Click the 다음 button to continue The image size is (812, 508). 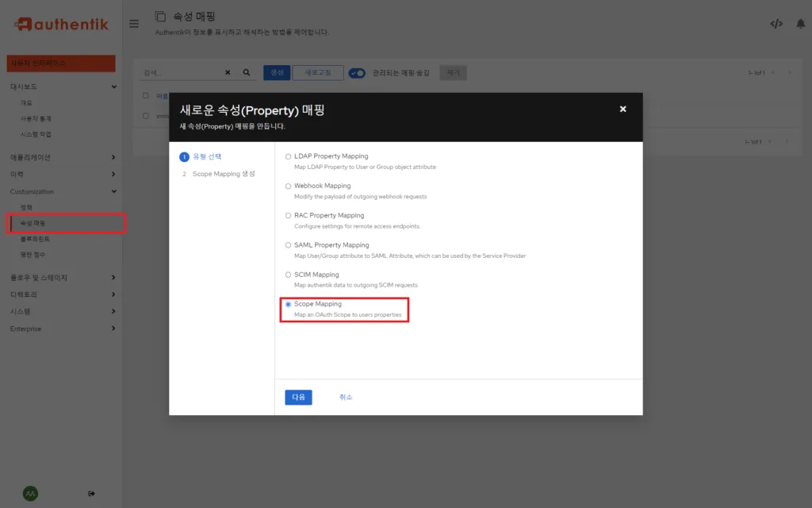click(x=298, y=397)
